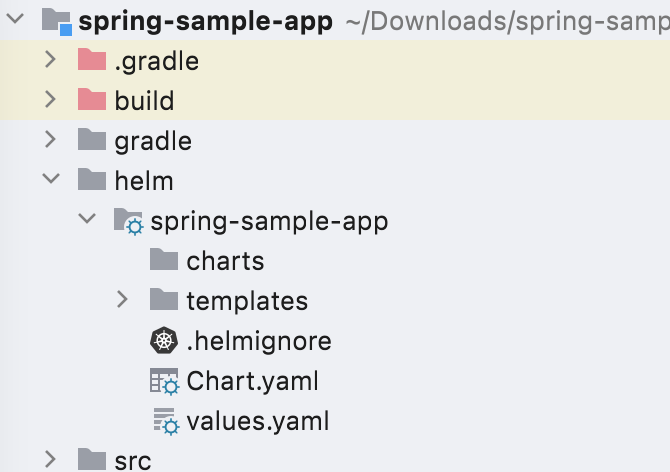
Task: Click the values.yaml file icon
Action: coord(163,421)
